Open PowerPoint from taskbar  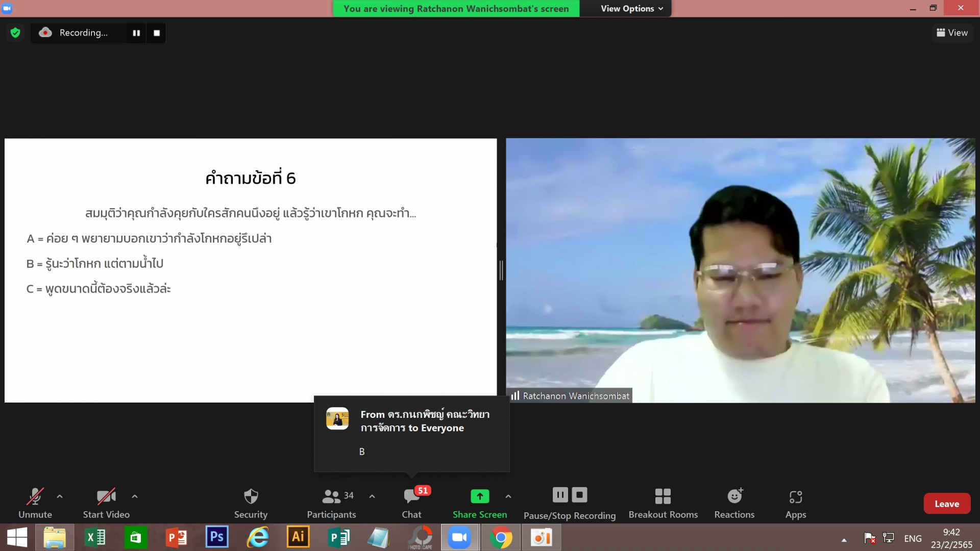pos(176,537)
